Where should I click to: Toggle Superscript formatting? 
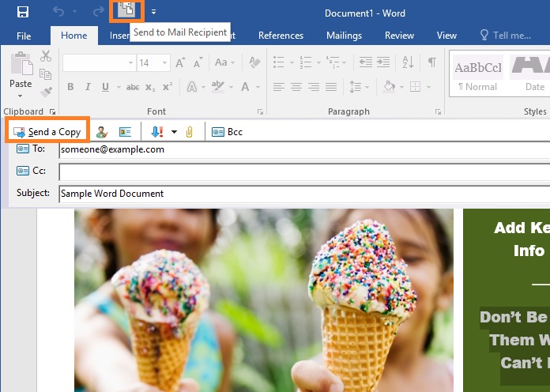(168, 86)
